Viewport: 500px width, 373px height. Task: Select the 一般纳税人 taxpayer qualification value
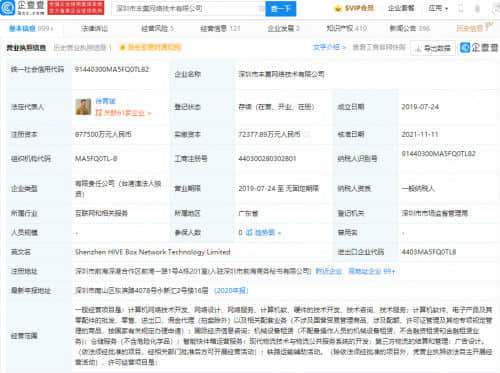[x=418, y=189]
